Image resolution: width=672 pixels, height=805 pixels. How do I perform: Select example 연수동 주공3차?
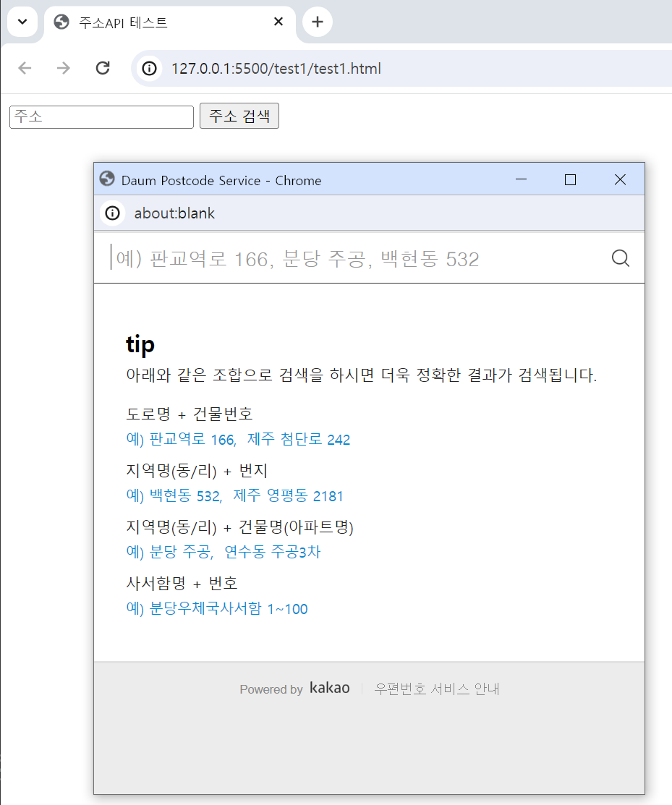click(273, 552)
